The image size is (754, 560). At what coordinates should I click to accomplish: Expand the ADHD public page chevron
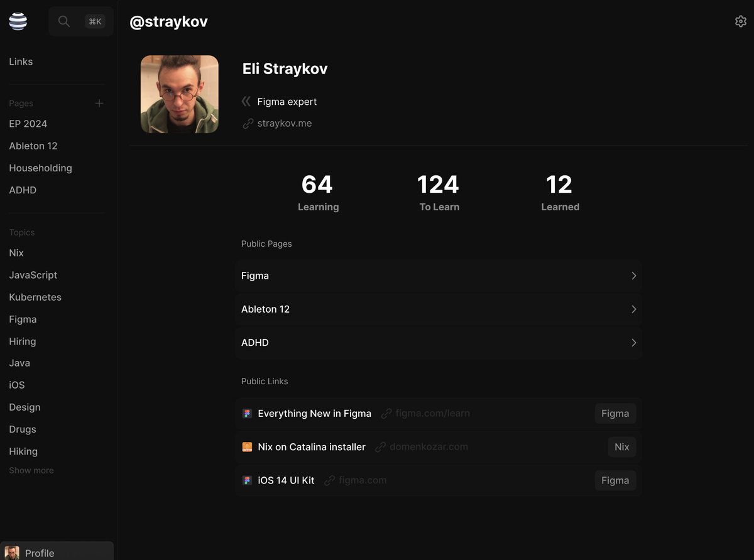[633, 343]
